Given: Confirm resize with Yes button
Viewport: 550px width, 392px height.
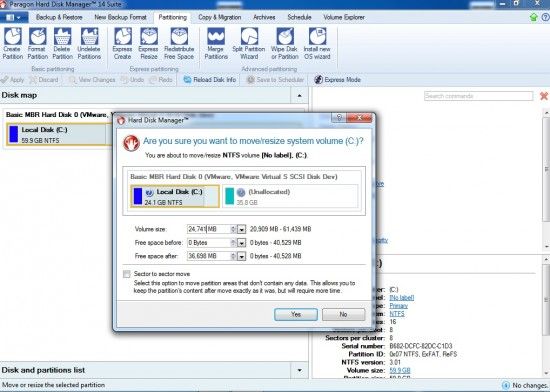Looking at the screenshot, I should [x=296, y=314].
